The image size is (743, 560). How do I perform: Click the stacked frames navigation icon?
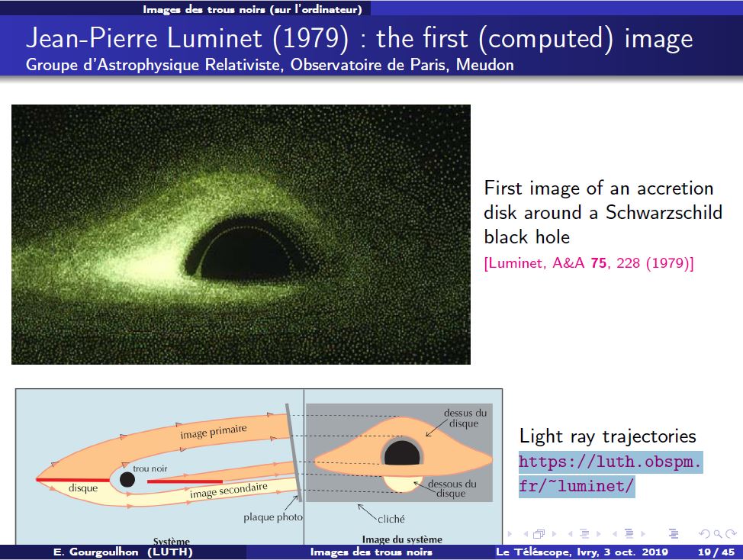539,533
